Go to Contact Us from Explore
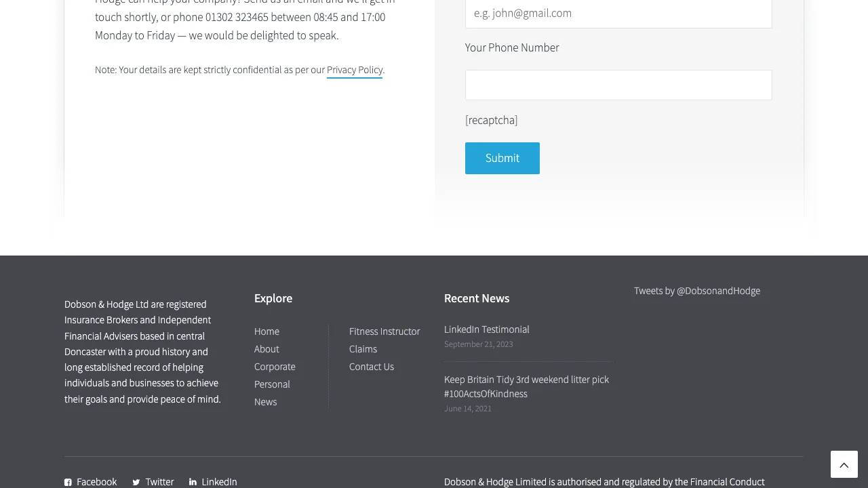Screen dimensions: 868x488 pos(371,367)
